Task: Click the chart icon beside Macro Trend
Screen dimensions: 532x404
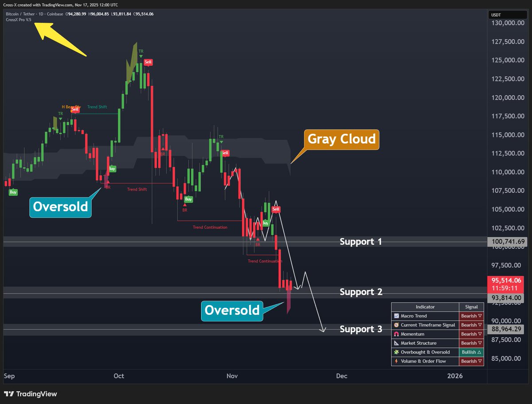Action: tap(396, 316)
